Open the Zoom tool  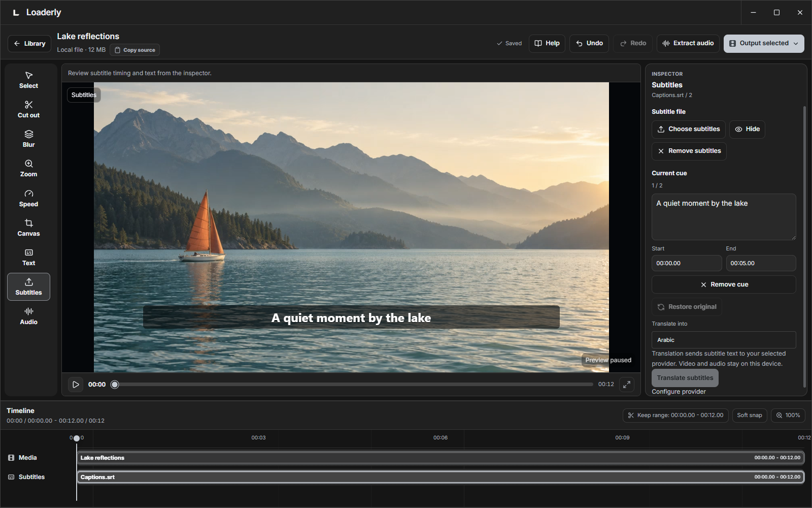tap(28, 169)
